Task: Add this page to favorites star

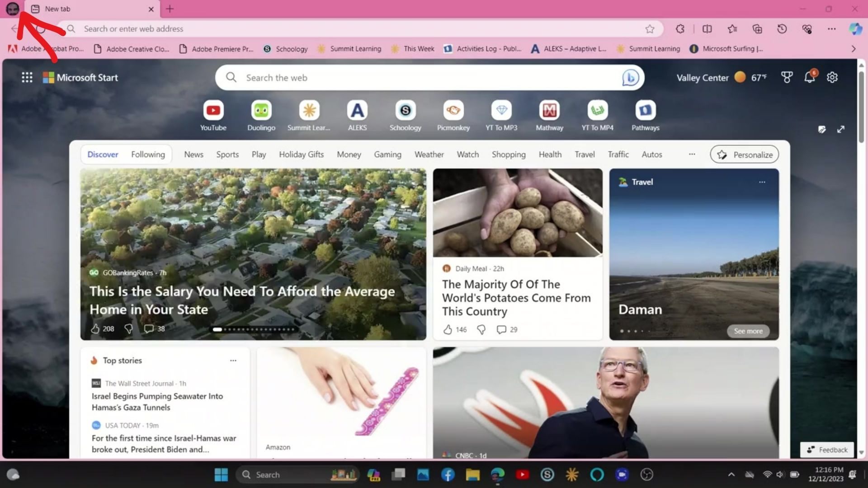Action: [x=650, y=29]
